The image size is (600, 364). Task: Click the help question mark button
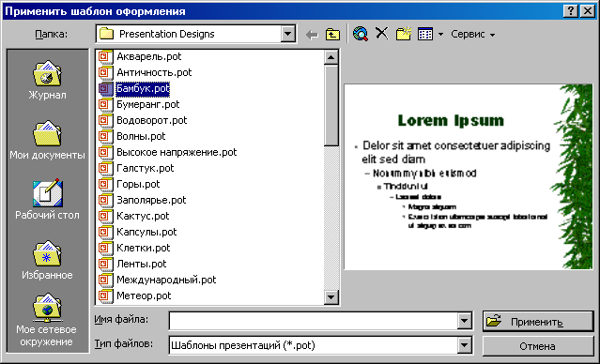click(x=571, y=11)
